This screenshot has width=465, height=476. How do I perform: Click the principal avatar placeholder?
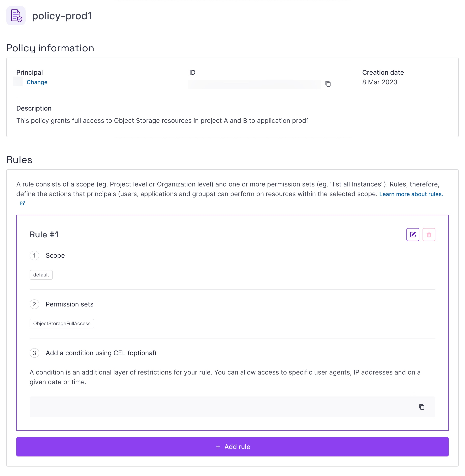tap(18, 82)
